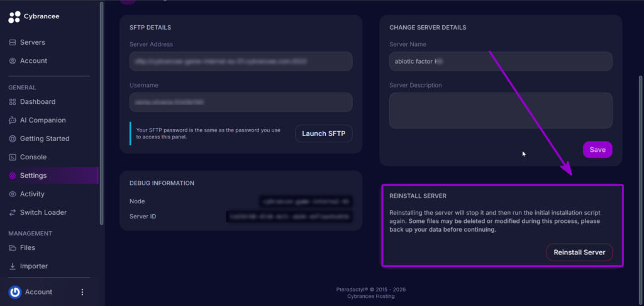Click the Servers sidebar icon

[x=13, y=42]
